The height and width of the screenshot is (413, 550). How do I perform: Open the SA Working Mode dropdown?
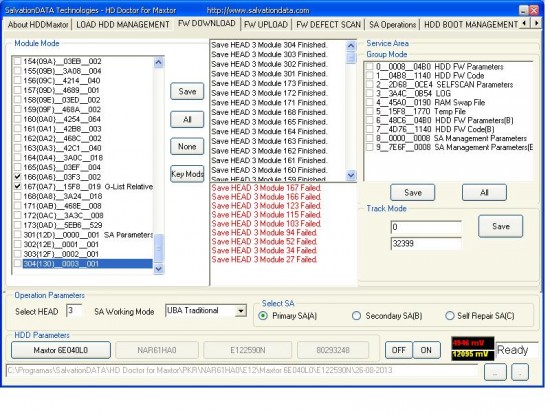[241, 311]
